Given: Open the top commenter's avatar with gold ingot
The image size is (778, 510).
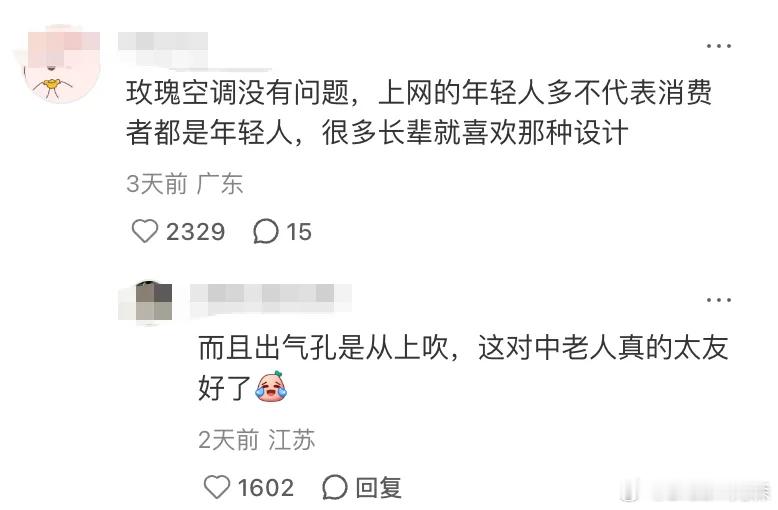Looking at the screenshot, I should [x=62, y=64].
